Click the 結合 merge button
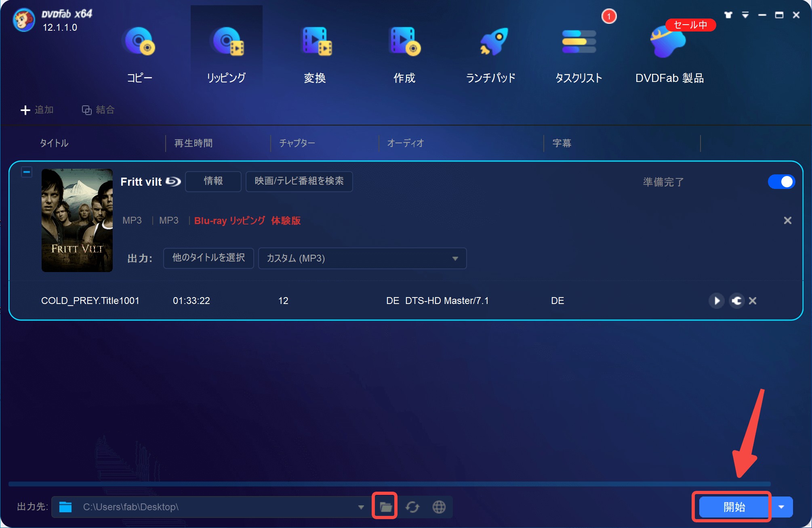The height and width of the screenshot is (528, 812). (x=98, y=110)
